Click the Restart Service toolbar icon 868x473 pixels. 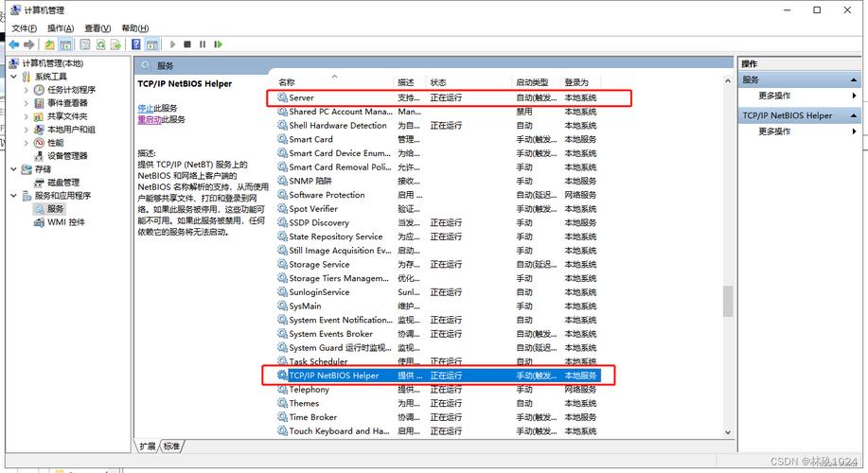tap(218, 44)
